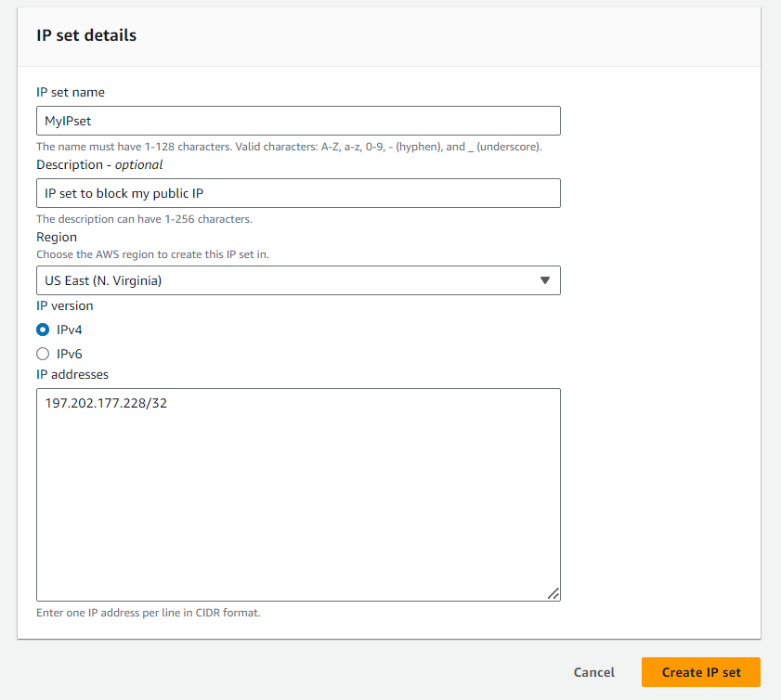
Task: Click the 'Enter one IP address per line' hint
Action: (149, 613)
